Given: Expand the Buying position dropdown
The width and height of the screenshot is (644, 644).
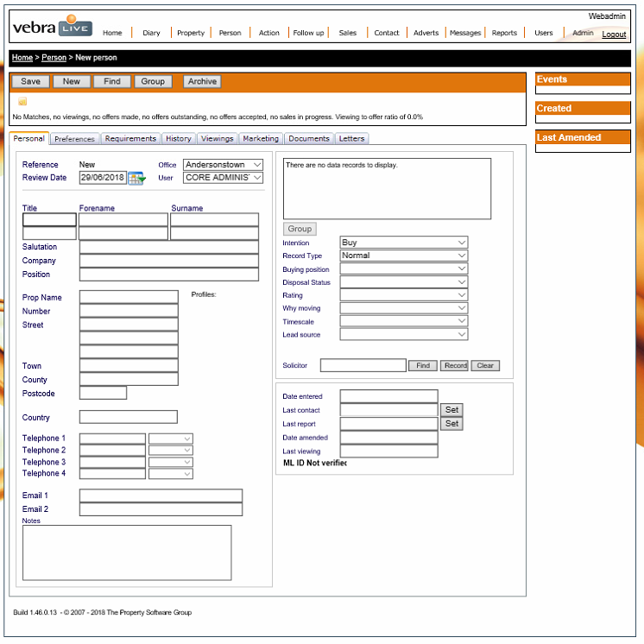Looking at the screenshot, I should coord(404,268).
